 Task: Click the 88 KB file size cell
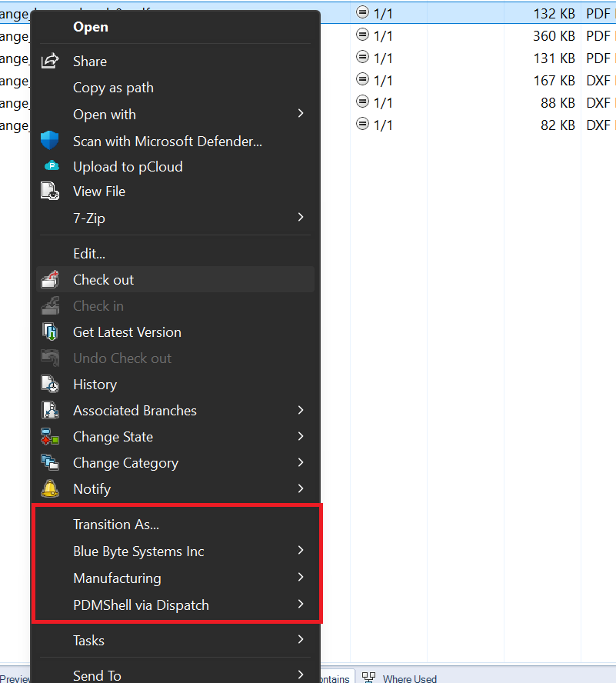pyautogui.click(x=558, y=103)
